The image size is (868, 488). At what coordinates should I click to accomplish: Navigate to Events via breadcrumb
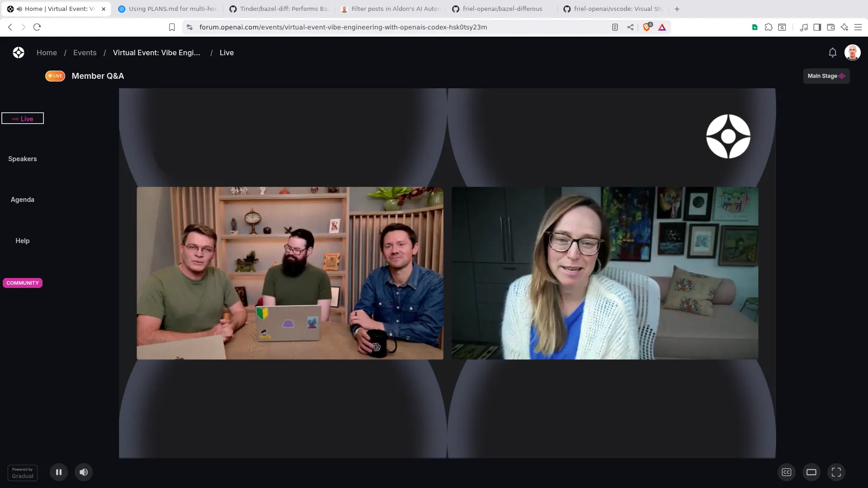point(85,53)
